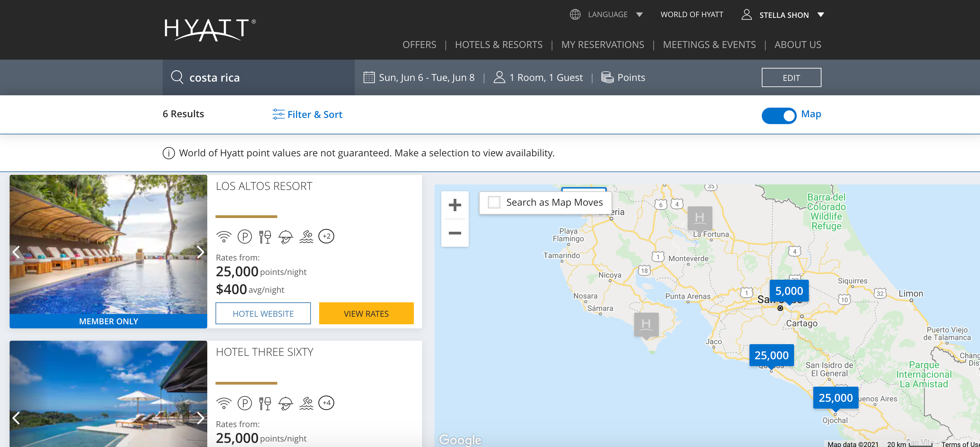Click Los Altos Resort pool amenity icon

[306, 237]
